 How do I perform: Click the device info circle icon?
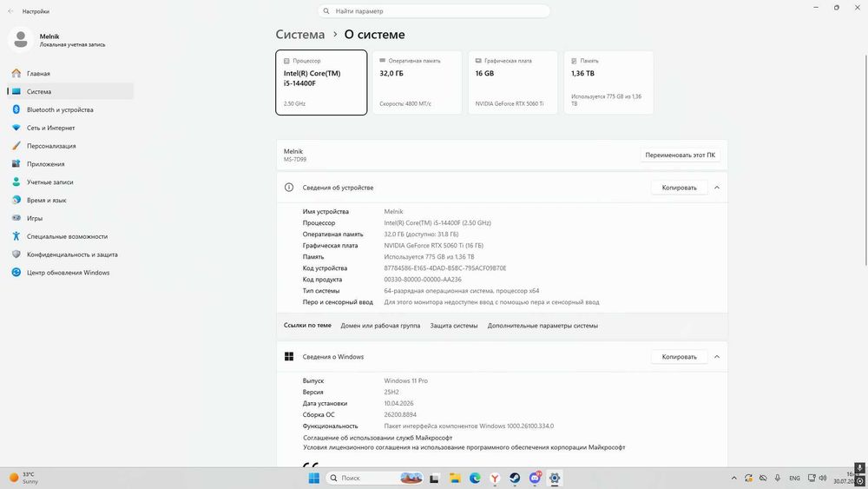289,188
